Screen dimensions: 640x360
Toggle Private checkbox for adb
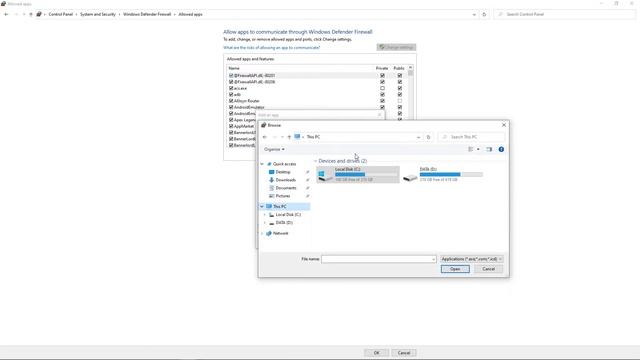[382, 94]
